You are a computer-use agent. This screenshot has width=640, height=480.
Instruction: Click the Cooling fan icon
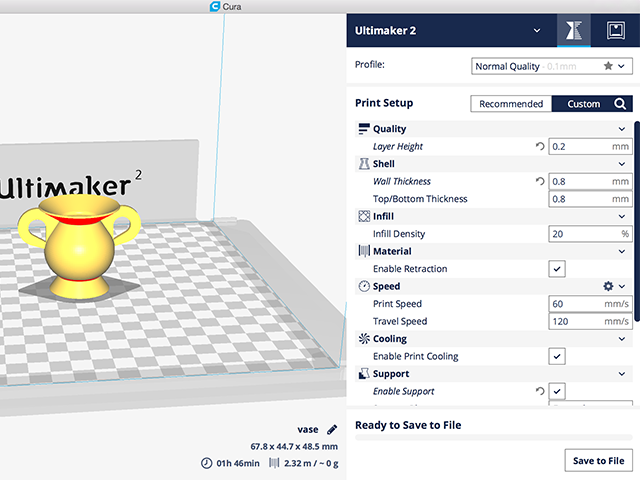coord(364,338)
